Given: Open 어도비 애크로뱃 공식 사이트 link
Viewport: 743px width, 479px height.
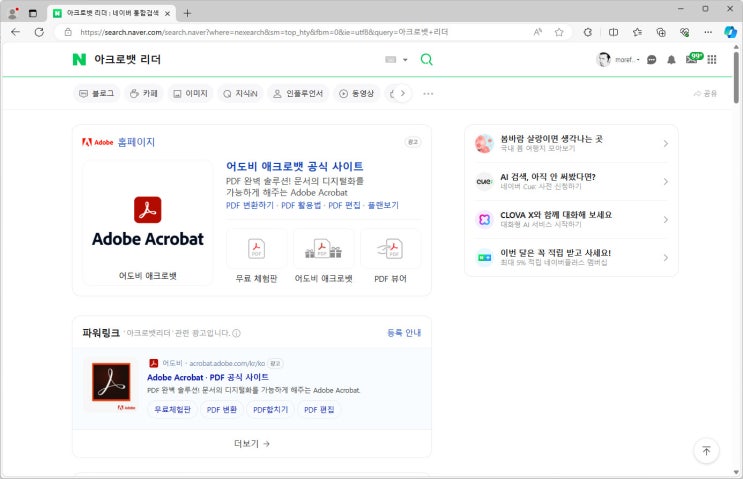Looking at the screenshot, I should (294, 166).
